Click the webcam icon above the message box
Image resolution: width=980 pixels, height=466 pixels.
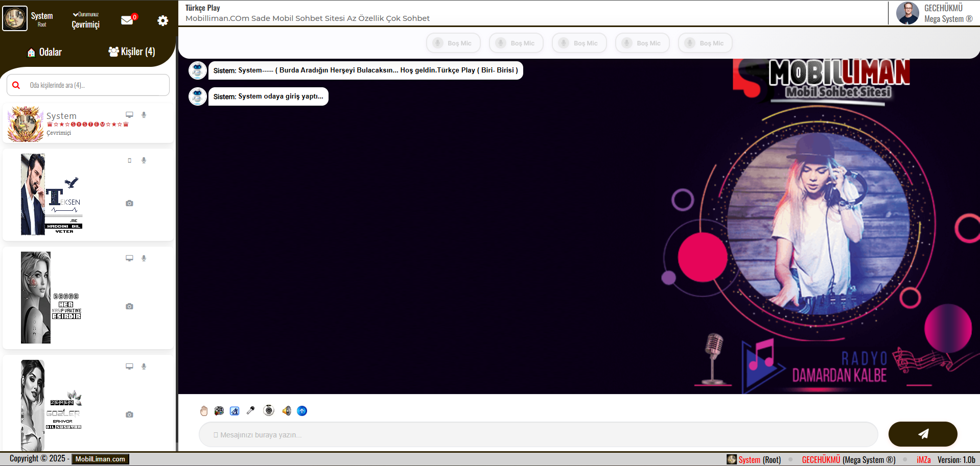(x=269, y=410)
